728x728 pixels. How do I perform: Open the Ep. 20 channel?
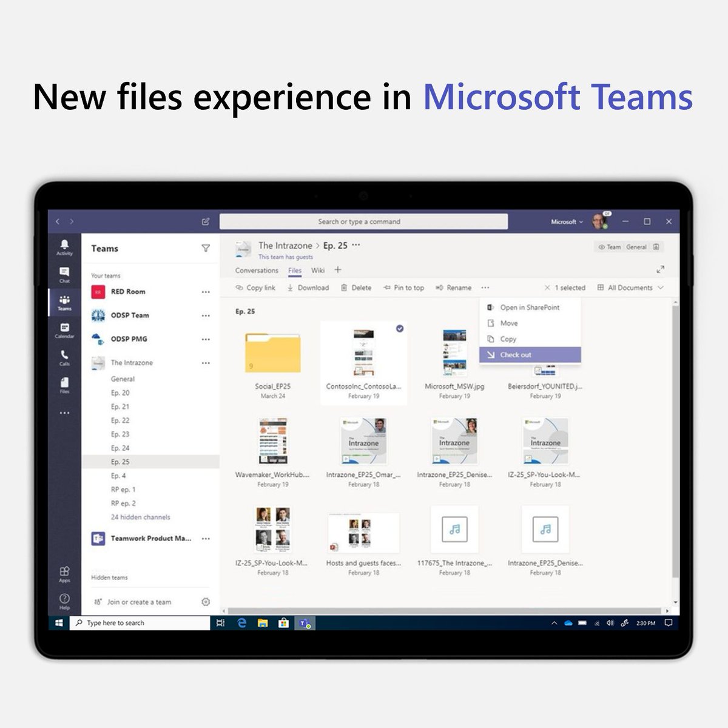click(120, 393)
